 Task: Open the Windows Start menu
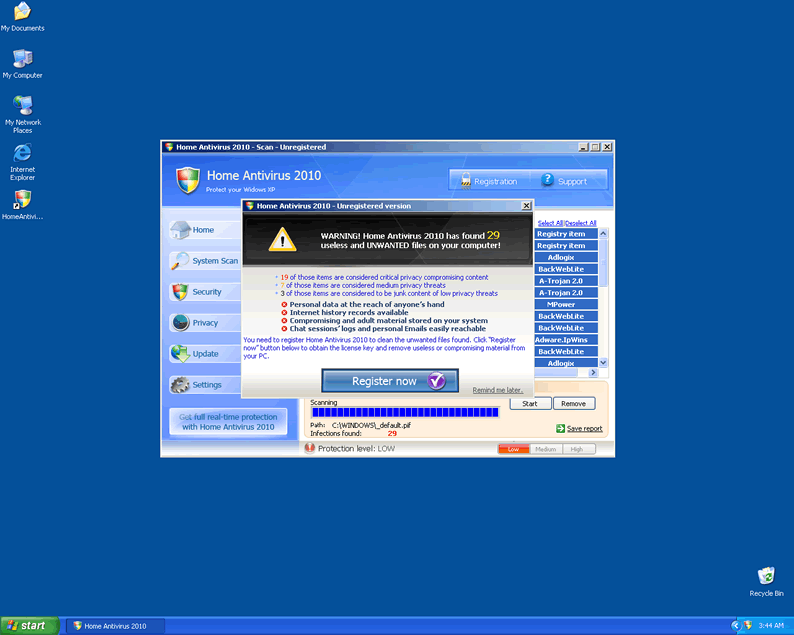pos(27,626)
